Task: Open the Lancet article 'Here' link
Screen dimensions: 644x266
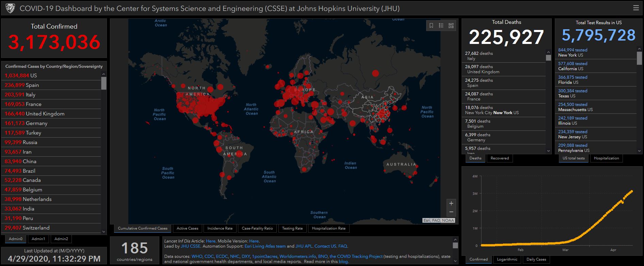Action: pyautogui.click(x=211, y=241)
